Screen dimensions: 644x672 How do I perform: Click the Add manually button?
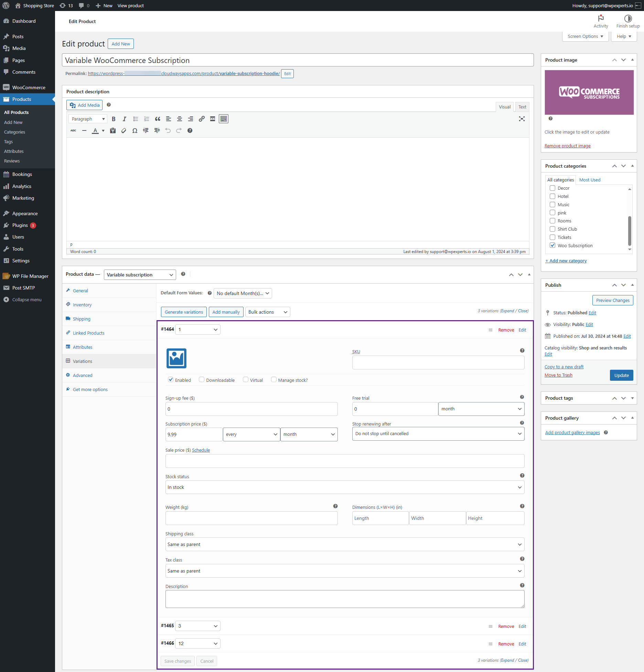tap(226, 312)
